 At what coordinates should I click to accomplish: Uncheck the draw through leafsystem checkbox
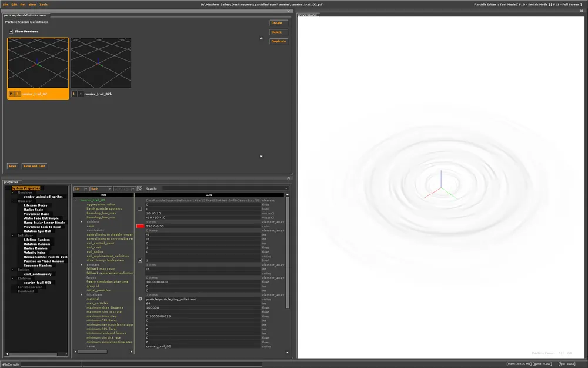click(140, 260)
